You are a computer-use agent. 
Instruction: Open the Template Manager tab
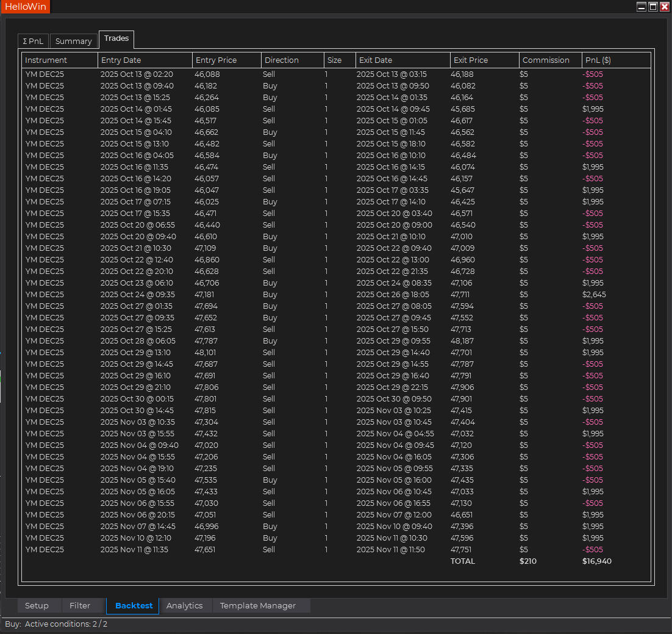257,605
